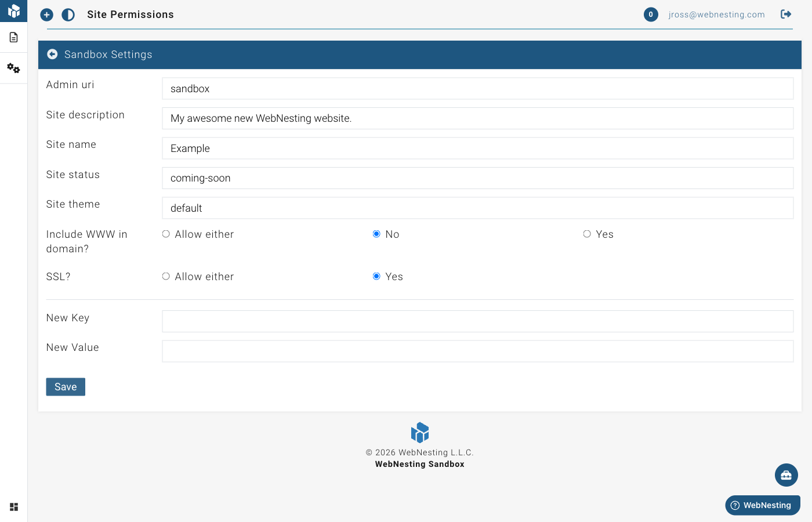Open the floating toolbox icon
The height and width of the screenshot is (522, 812).
coord(786,475)
